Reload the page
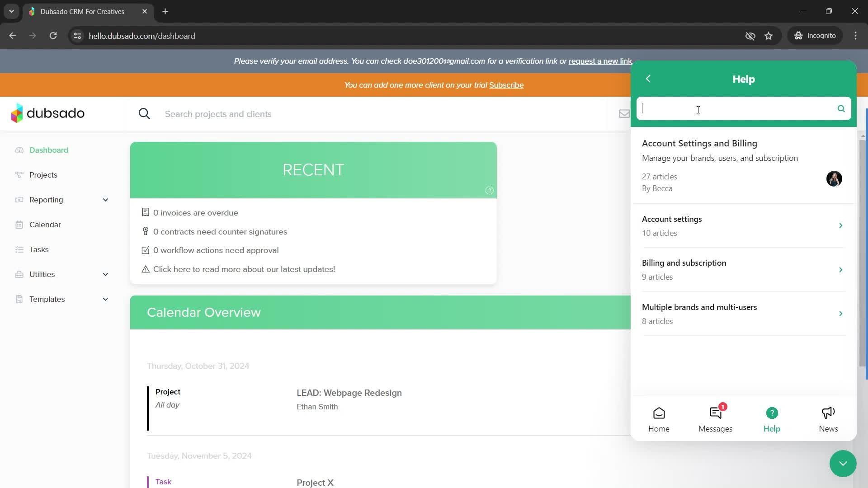The height and width of the screenshot is (488, 868). [53, 36]
